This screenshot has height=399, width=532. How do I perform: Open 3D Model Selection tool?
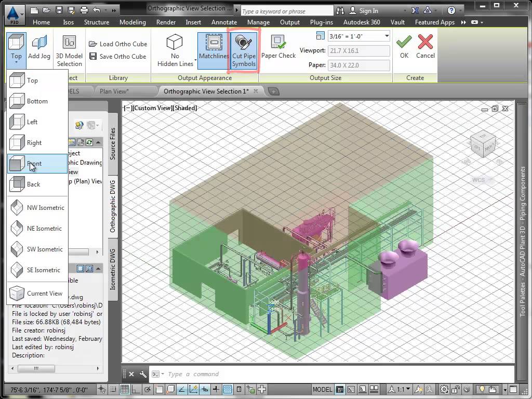[x=69, y=50]
